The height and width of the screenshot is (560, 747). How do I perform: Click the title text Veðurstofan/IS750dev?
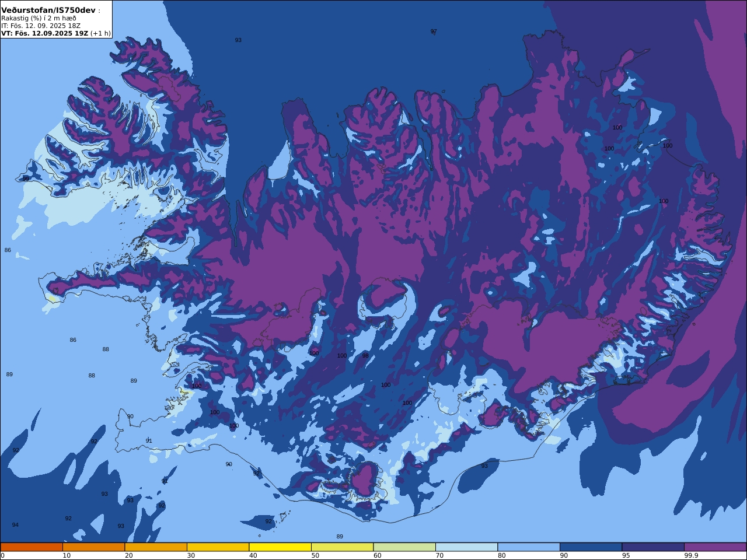click(48, 10)
